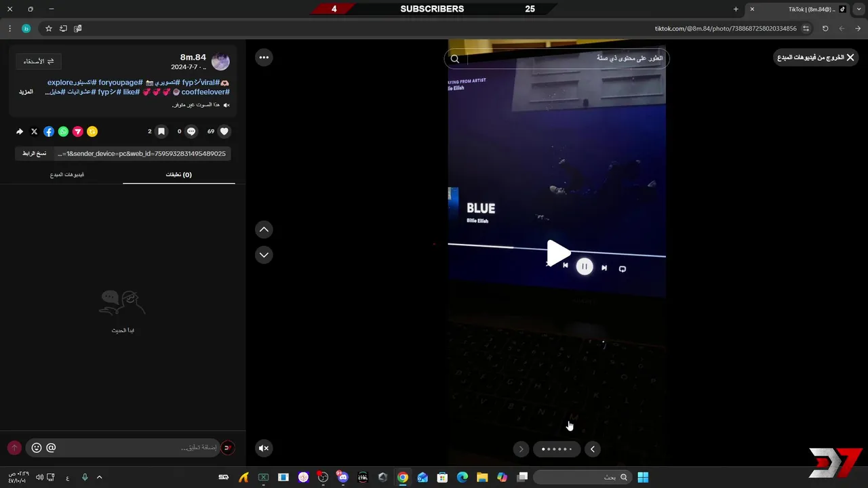
Task: Switch to فيديوهات المبدع tab
Action: pos(67,175)
